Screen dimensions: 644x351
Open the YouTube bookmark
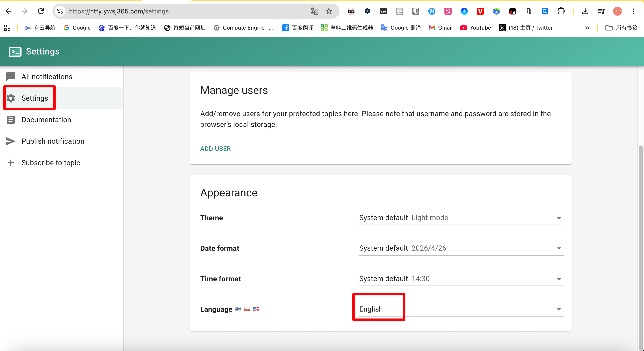tap(476, 28)
